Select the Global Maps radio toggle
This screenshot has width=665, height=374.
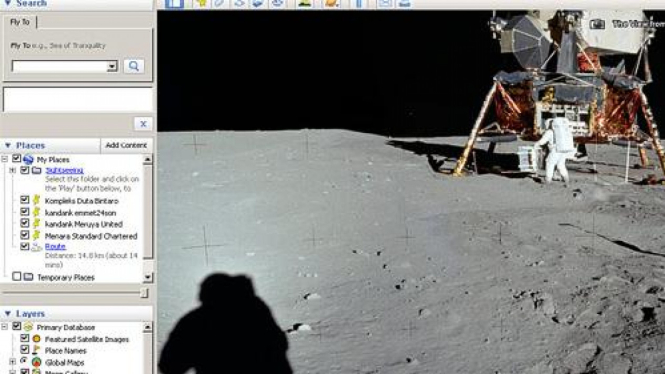pos(24,361)
